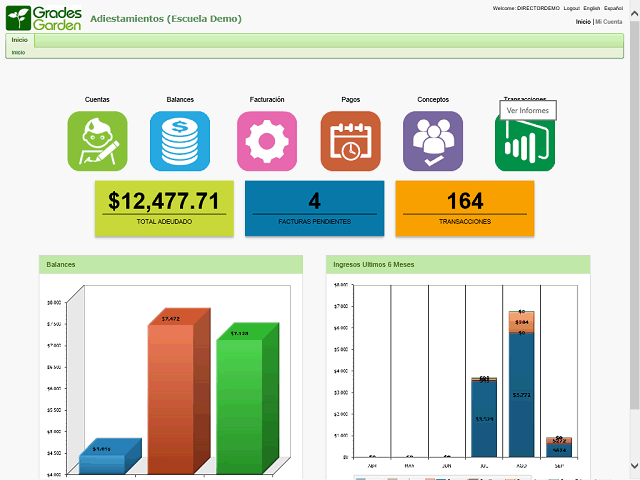Click the Grades Garden logo
The height and width of the screenshot is (480, 640).
44,18
